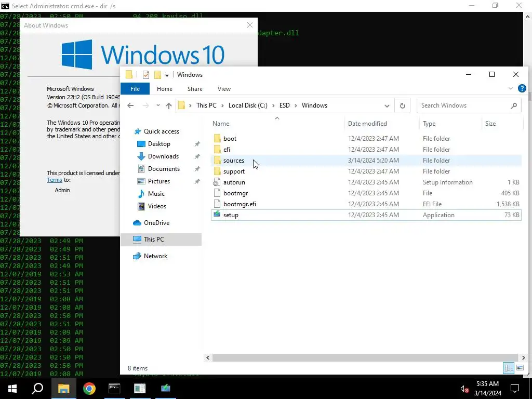Open Desktop in navigation pane
532x399 pixels.
(159, 144)
